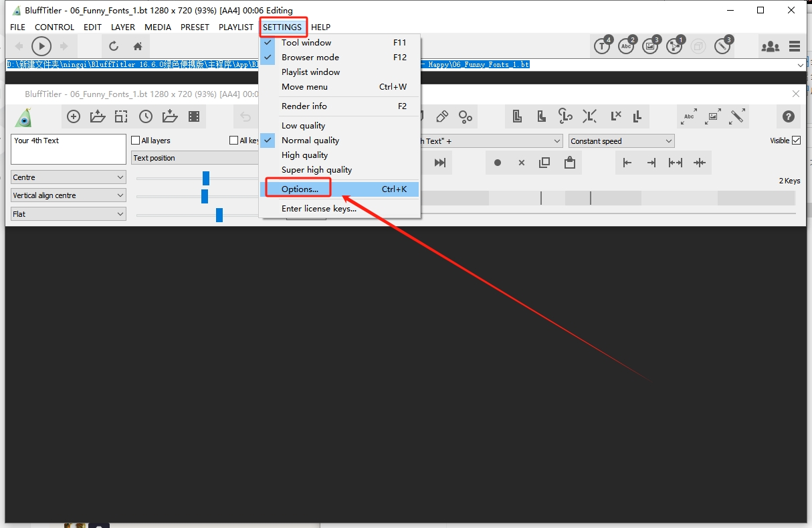The image size is (812, 528).
Task: Click the eraser icon in tool window
Action: (442, 116)
